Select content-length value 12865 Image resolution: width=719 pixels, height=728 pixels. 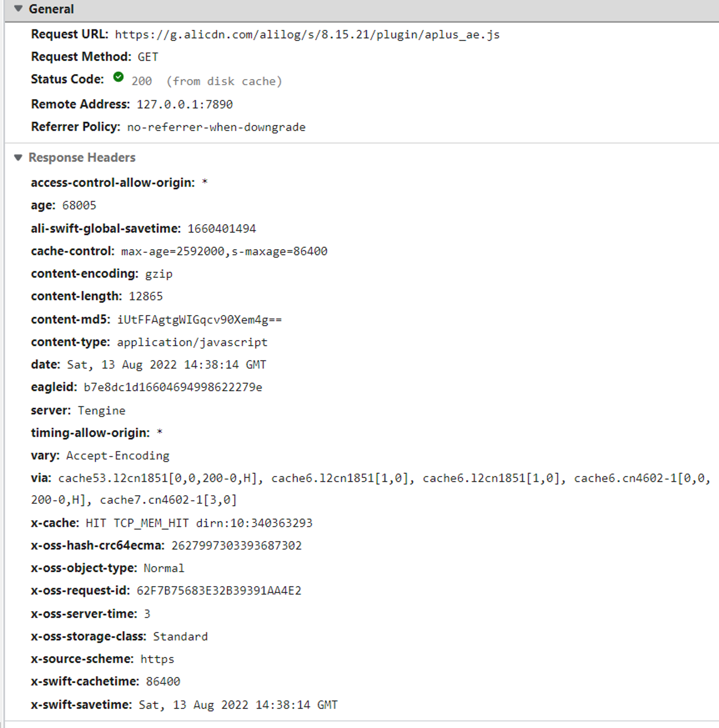pyautogui.click(x=146, y=296)
